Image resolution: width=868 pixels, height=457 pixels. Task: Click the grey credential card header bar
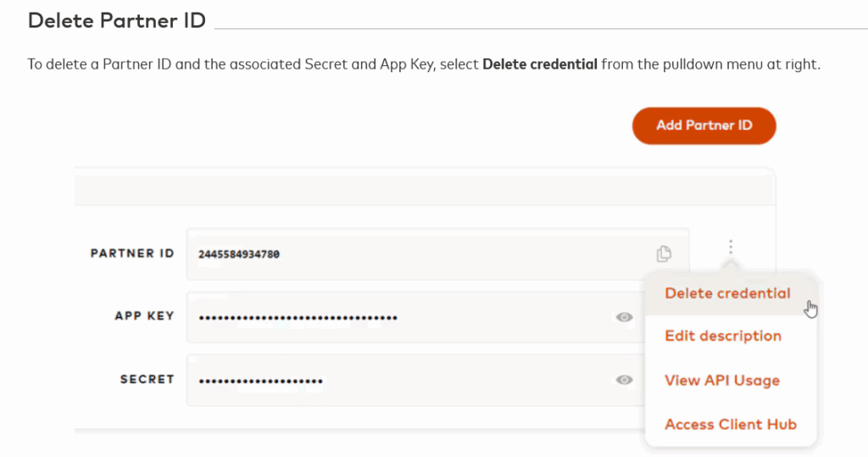click(x=424, y=191)
